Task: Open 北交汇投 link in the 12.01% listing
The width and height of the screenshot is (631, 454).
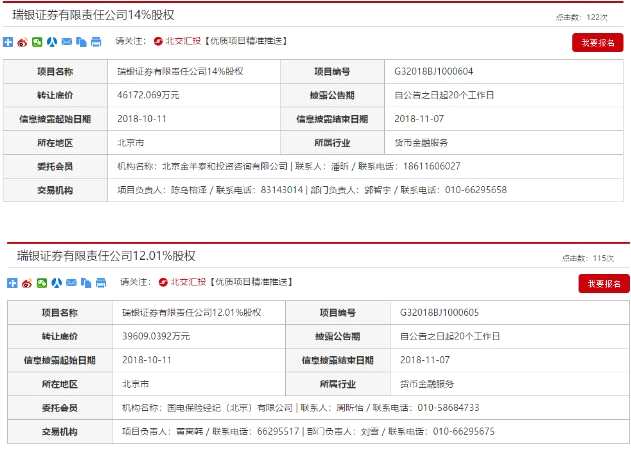Action: (188, 282)
